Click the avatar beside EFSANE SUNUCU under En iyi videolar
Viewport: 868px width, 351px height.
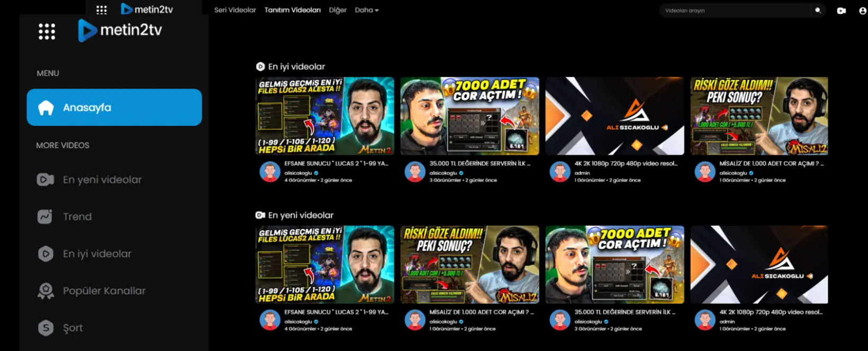270,172
